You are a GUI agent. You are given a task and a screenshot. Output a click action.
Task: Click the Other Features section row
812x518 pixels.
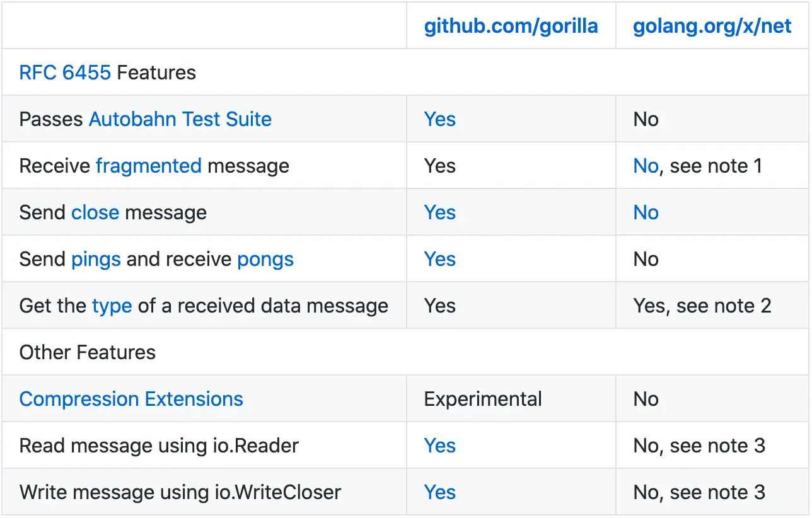click(x=88, y=353)
